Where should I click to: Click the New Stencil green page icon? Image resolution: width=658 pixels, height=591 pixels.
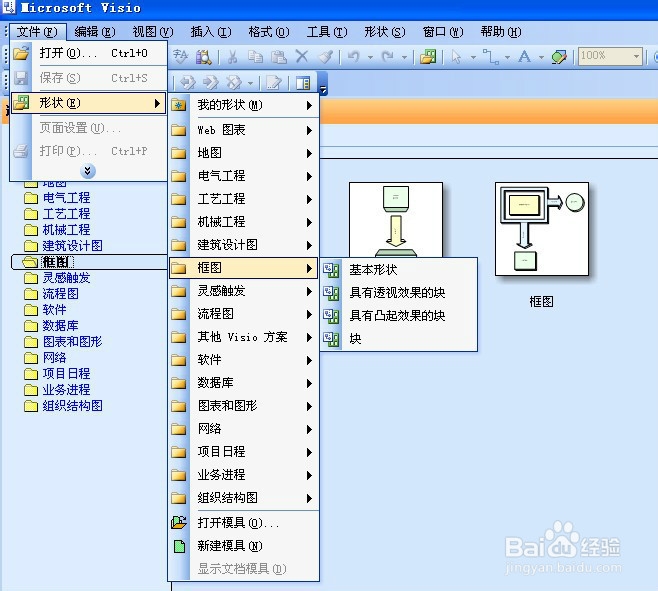[x=180, y=546]
